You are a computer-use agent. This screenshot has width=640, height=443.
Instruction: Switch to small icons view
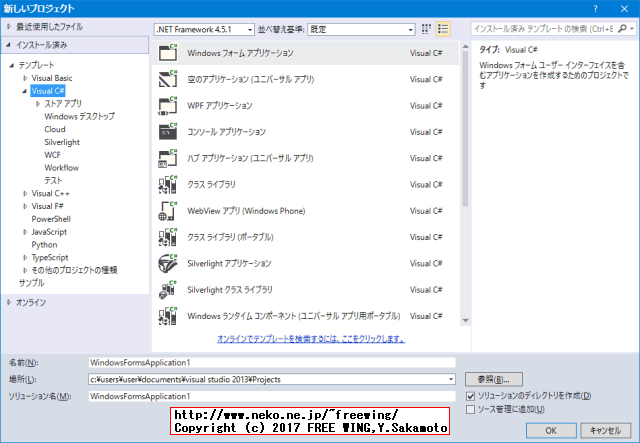pyautogui.click(x=426, y=29)
